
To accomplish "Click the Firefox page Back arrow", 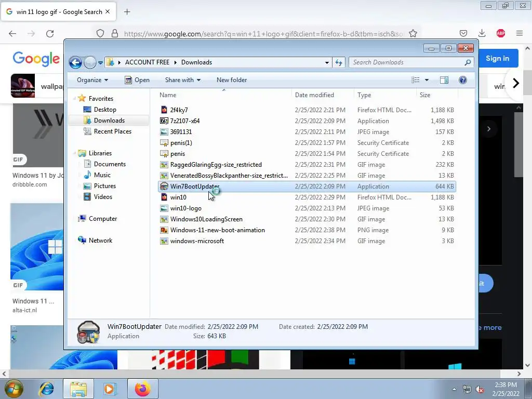I will click(12, 34).
